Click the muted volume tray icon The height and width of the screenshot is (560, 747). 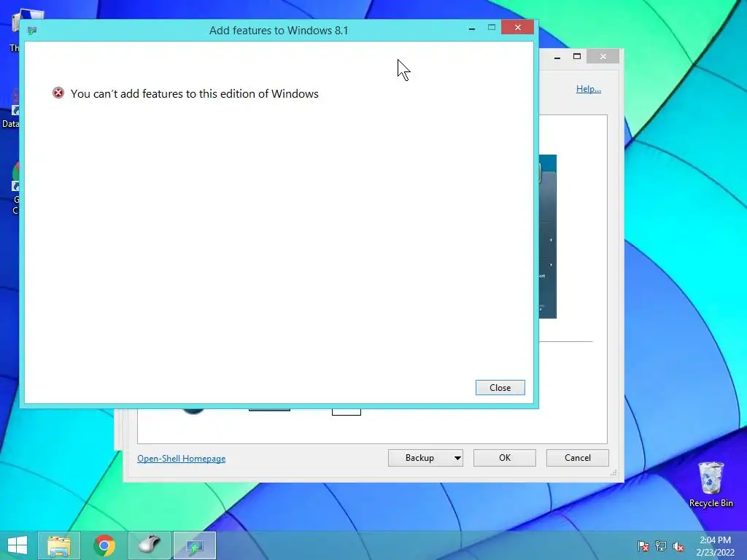(x=678, y=546)
